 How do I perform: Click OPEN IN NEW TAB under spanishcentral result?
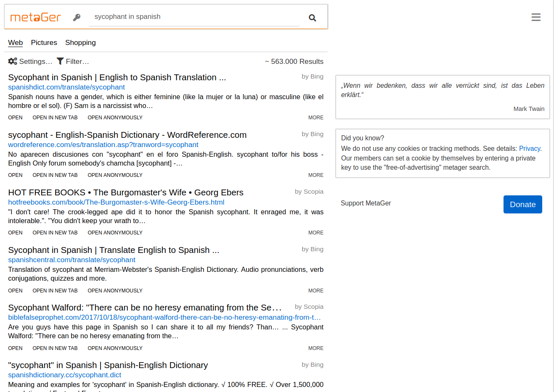click(x=55, y=291)
